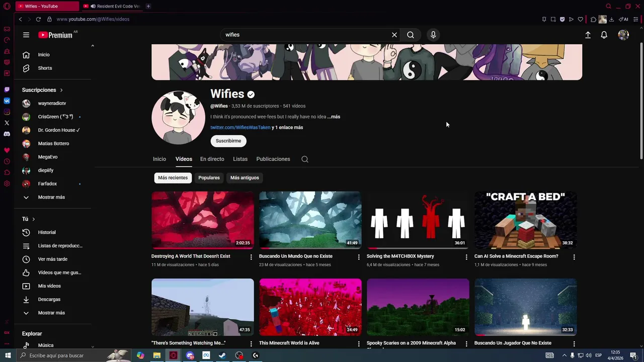644x362 pixels.
Task: Expand the Tú section chevron
Action: coord(34,219)
